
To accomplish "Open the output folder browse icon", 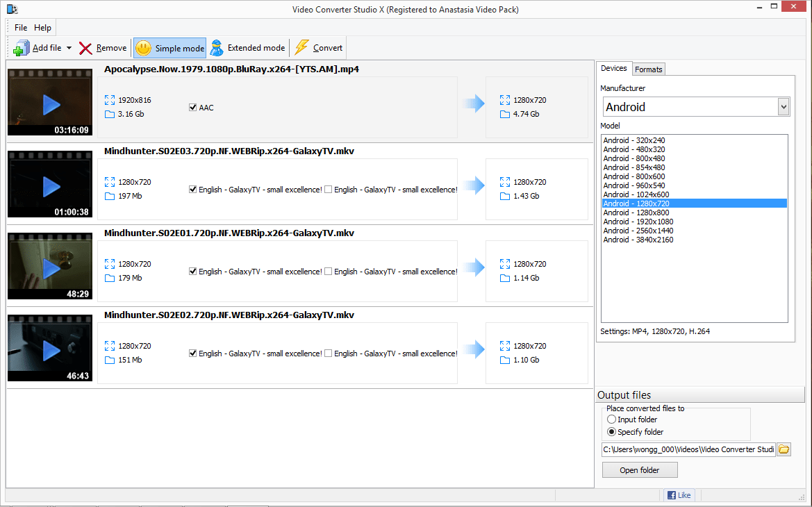I will pos(784,449).
